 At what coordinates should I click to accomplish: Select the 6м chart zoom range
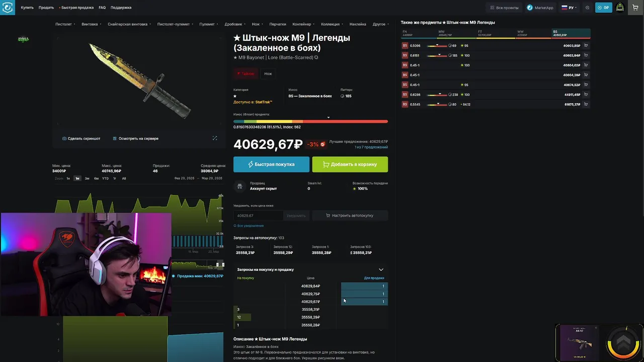96,178
